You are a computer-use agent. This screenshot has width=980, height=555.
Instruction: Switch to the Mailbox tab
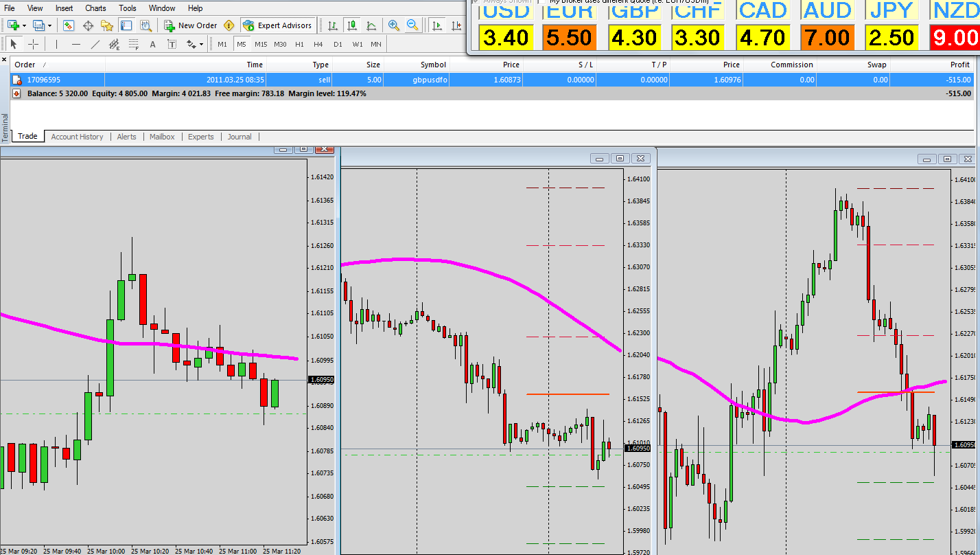point(162,137)
